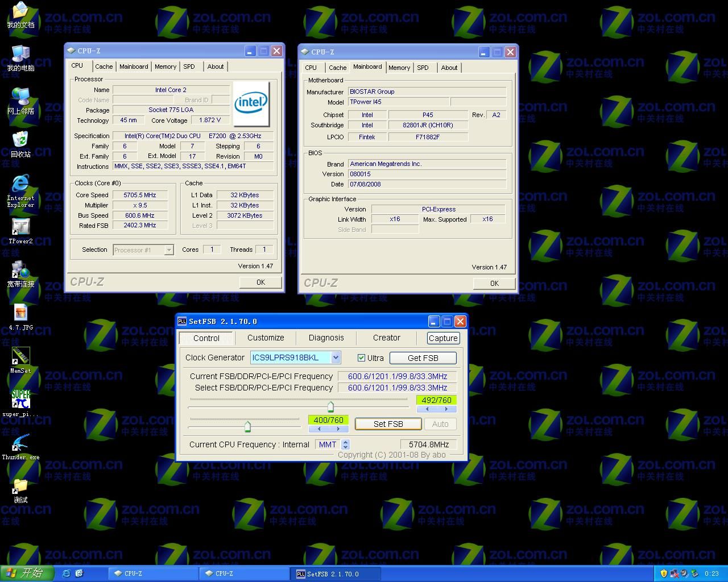Click the Set FSB button
Image resolution: width=728 pixels, height=582 pixels.
pos(388,424)
